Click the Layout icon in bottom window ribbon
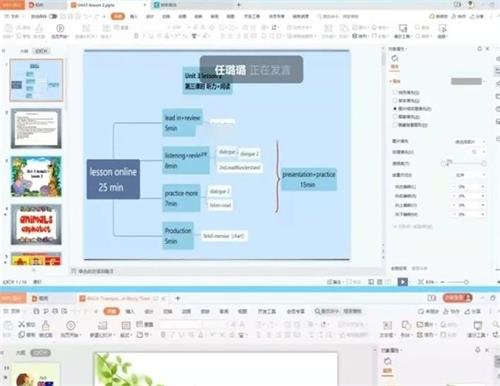500x386 pixels. point(126,325)
